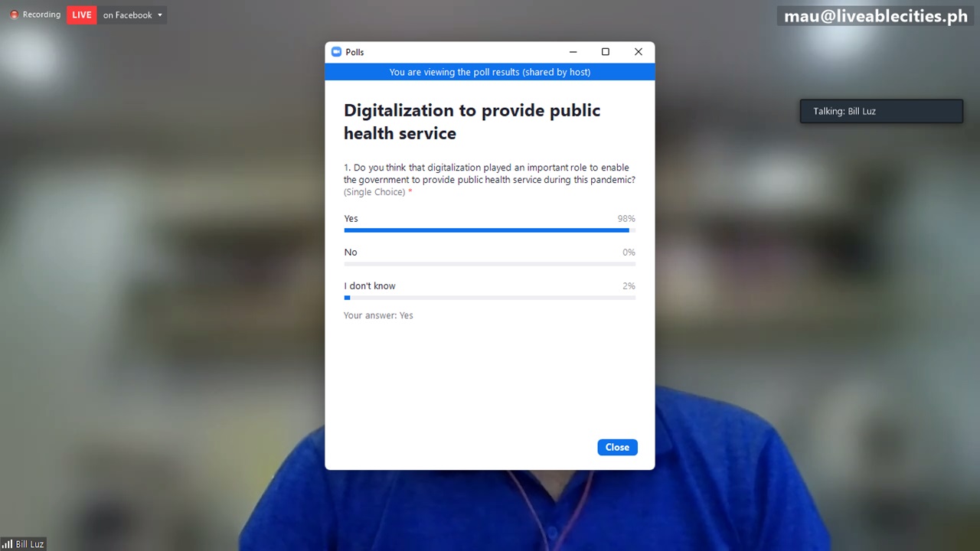Screen dimensions: 980x551
Task: Click the red recording indicator icon
Action: point(14,15)
